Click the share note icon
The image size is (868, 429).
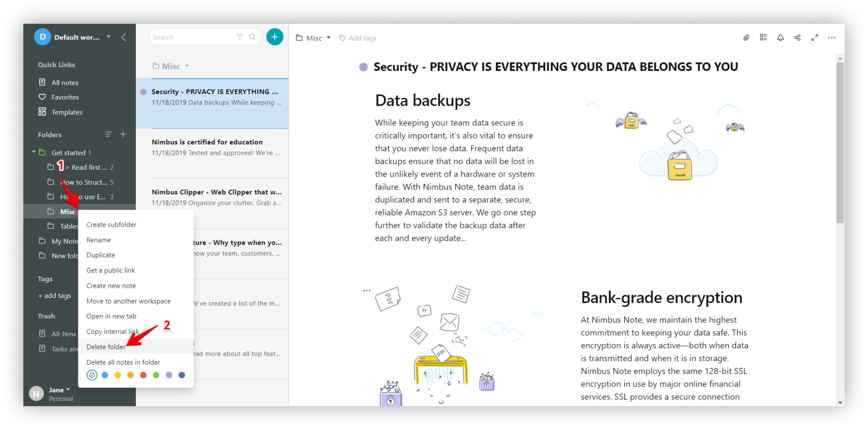pos(798,38)
